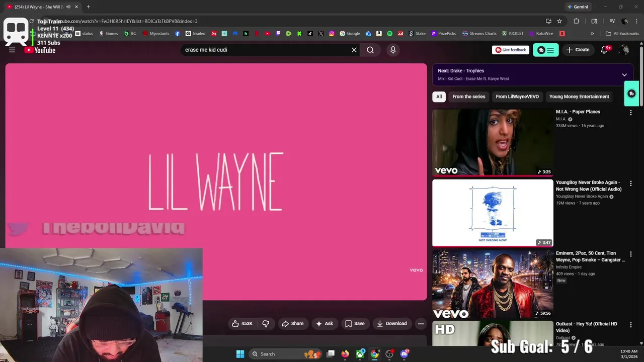Like the video (453K)

click(242, 324)
